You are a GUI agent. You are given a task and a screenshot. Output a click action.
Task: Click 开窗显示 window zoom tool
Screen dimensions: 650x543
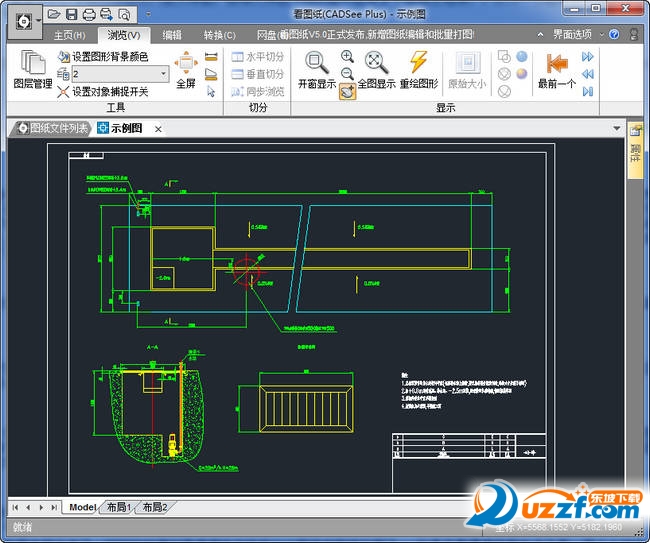pos(317,70)
